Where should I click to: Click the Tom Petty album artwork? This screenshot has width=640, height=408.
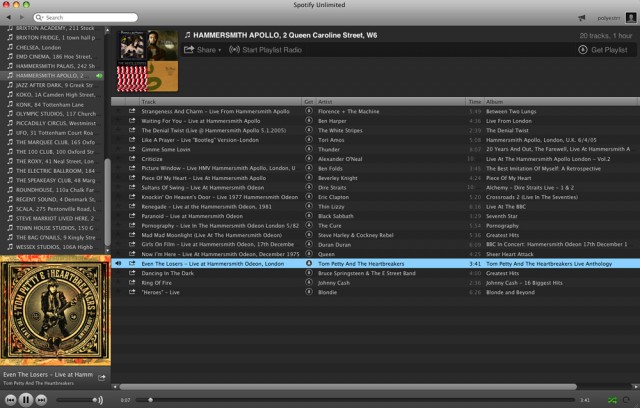pyautogui.click(x=56, y=310)
